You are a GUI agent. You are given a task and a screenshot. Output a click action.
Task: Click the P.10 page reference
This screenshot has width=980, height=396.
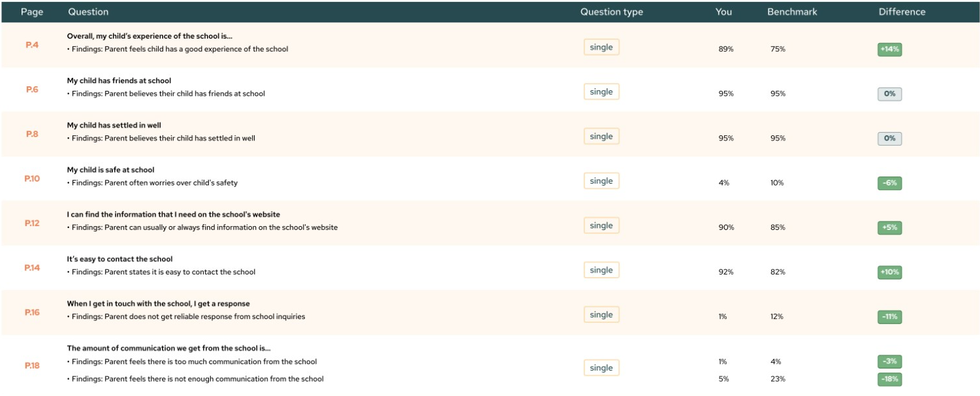click(32, 178)
